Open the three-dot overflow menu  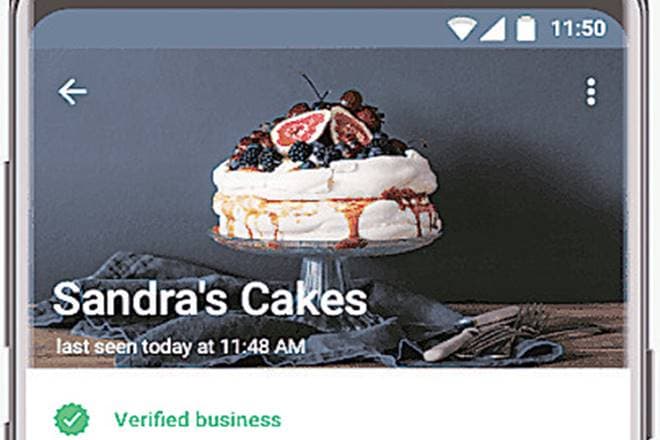pos(591,91)
